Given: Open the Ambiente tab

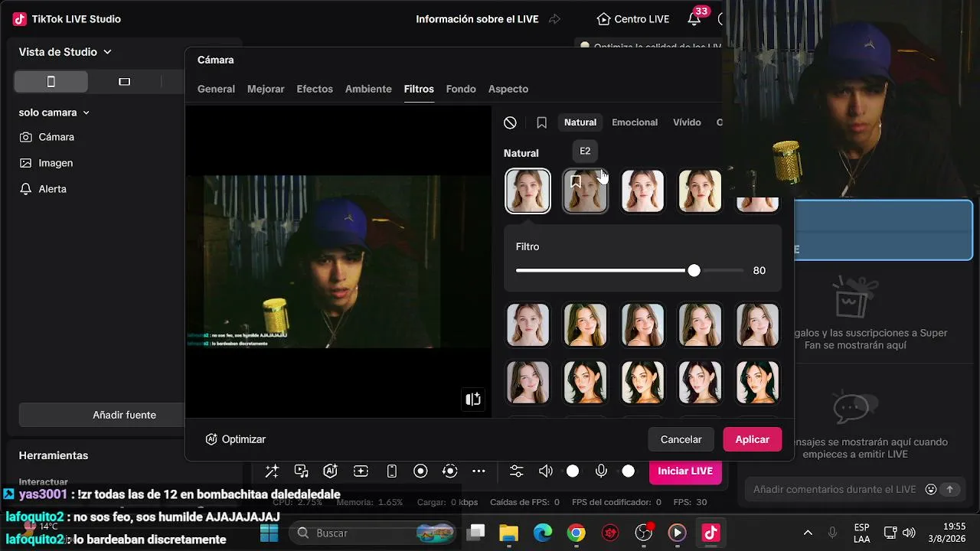Looking at the screenshot, I should 368,89.
